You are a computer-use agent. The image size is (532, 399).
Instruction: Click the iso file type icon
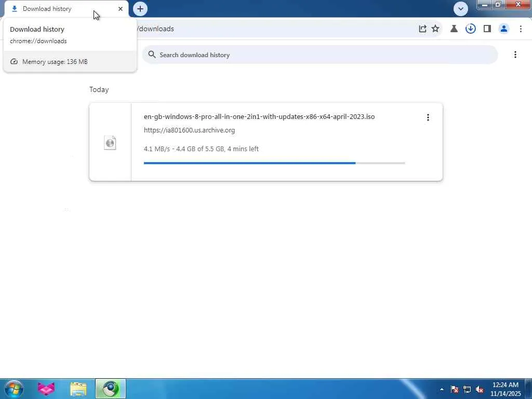(x=110, y=143)
